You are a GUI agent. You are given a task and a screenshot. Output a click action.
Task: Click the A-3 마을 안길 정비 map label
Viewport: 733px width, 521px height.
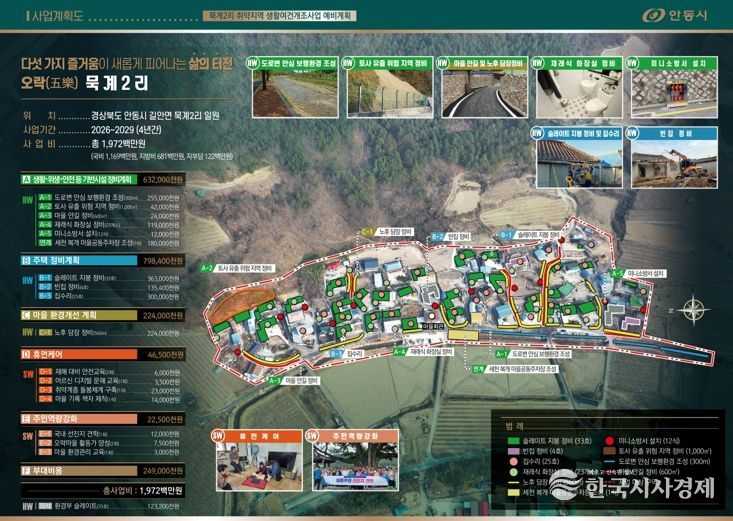(x=294, y=381)
